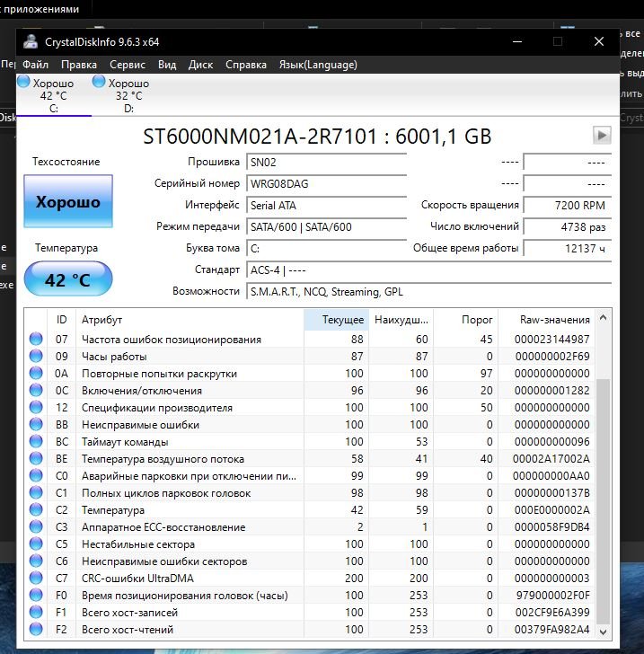Click the Буква тома field C:
This screenshot has height=654, width=644.
click(x=327, y=249)
